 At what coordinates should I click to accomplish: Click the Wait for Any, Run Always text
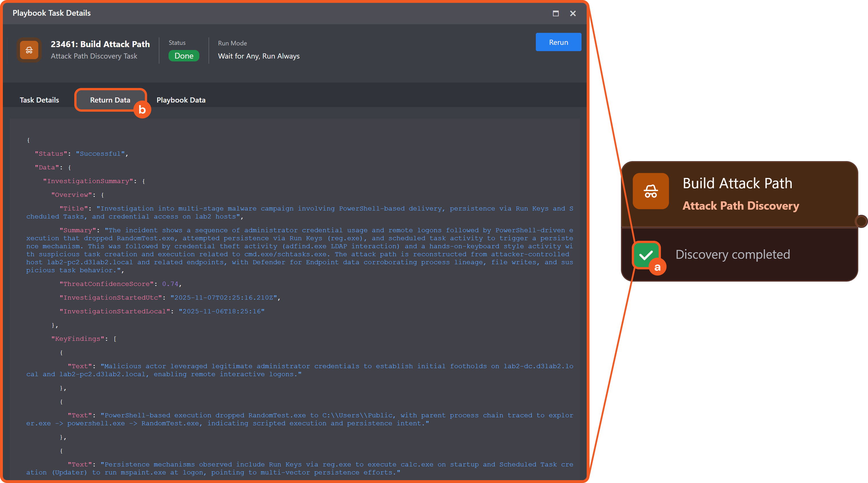coord(258,56)
